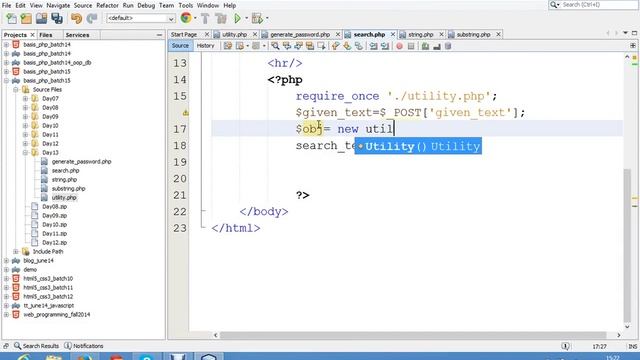Viewport: 640px width, 360px height.
Task: Select generate_password.php in project tree
Action: click(81, 162)
